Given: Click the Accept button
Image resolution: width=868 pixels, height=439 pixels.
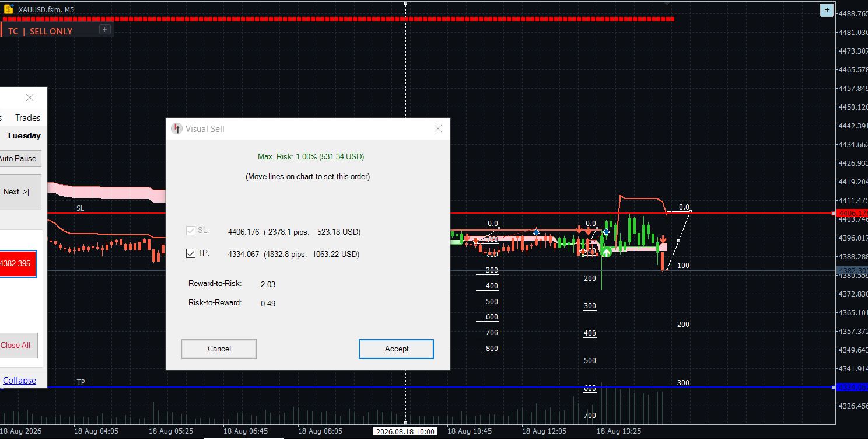Looking at the screenshot, I should 396,349.
